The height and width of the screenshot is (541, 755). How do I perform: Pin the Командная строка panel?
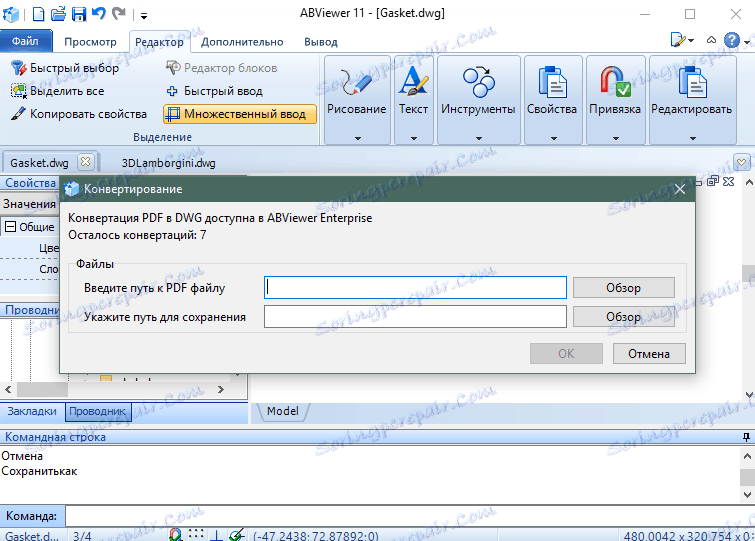pos(746,437)
